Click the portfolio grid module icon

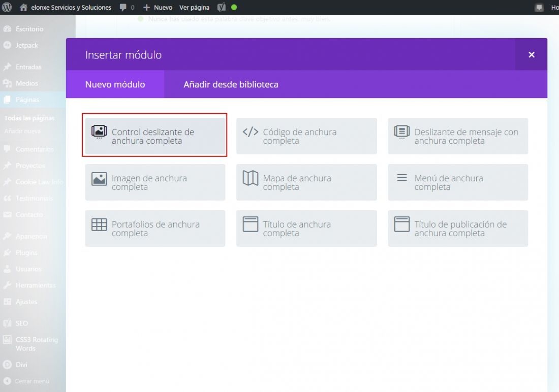[x=99, y=224]
